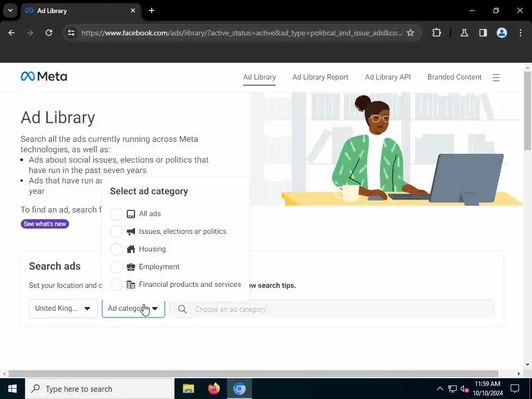Toggle the browser side panel icon
The height and width of the screenshot is (399, 532).
tap(483, 33)
